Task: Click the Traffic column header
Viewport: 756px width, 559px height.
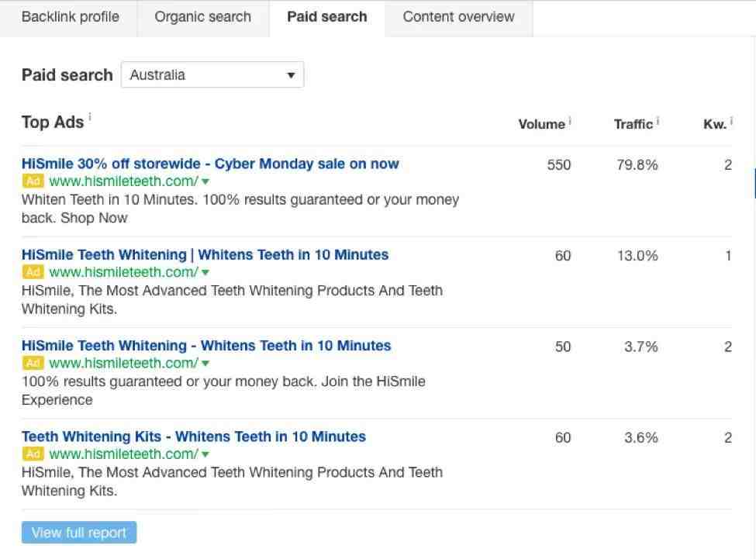Action: click(633, 124)
